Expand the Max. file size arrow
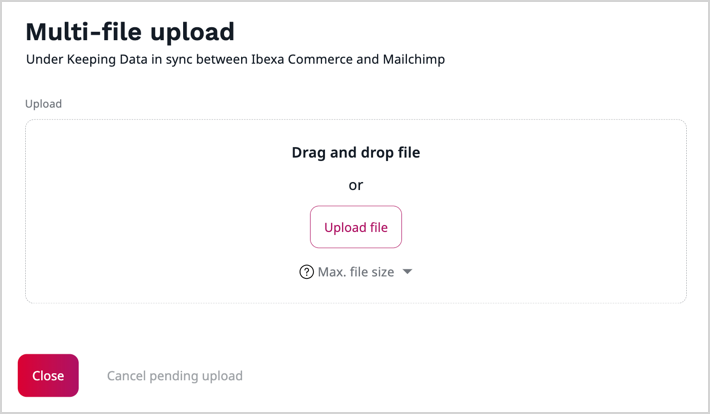710x414 pixels. tap(407, 272)
